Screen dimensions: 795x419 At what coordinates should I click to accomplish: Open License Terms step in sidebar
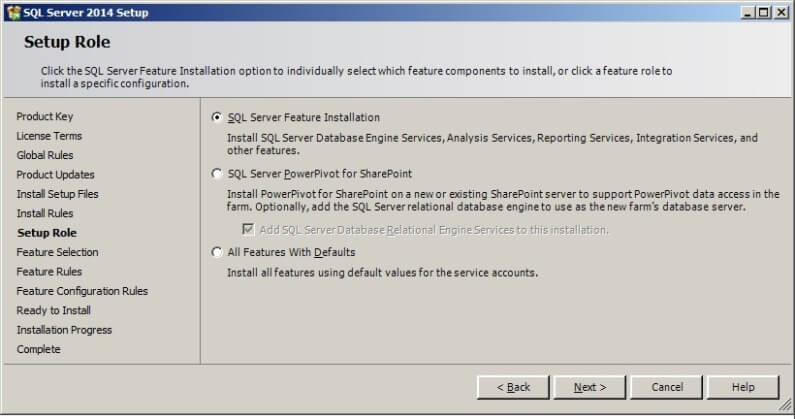point(49,136)
